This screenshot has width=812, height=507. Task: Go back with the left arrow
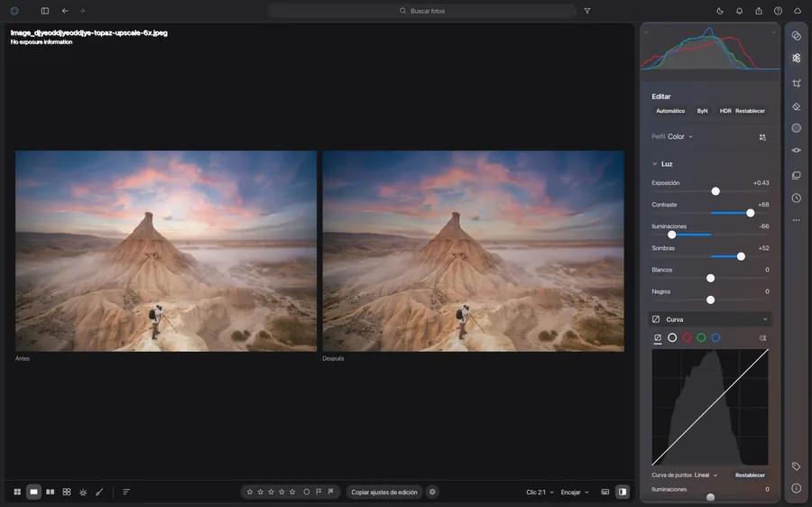pyautogui.click(x=65, y=11)
